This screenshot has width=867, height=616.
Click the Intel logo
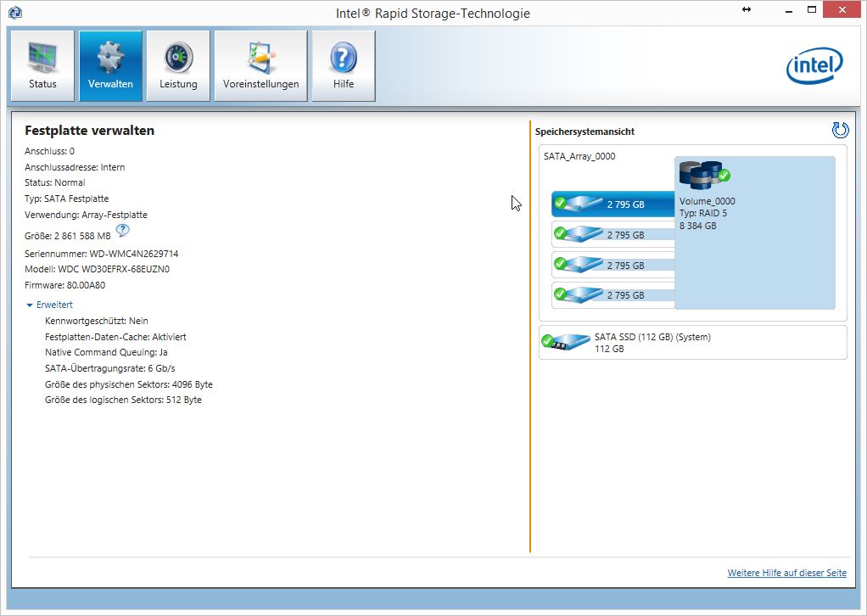[814, 66]
